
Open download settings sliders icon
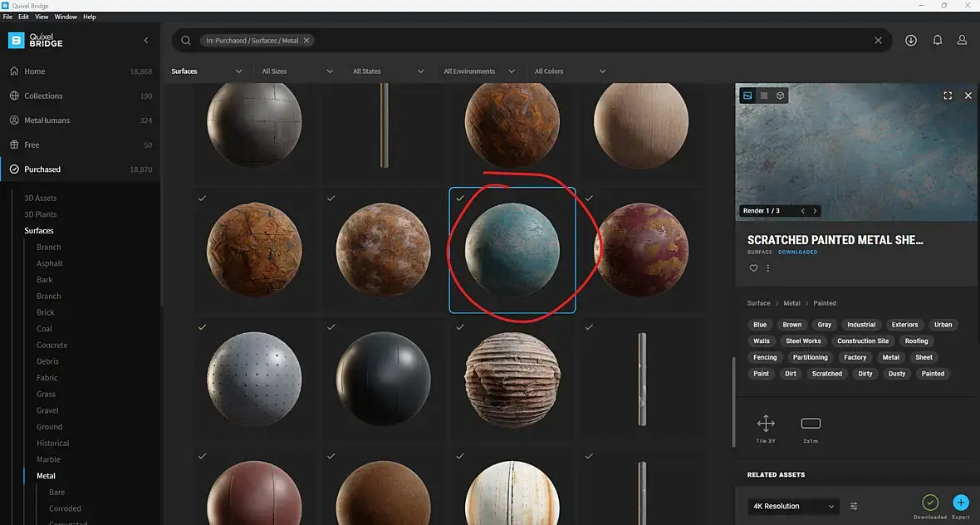click(x=853, y=506)
